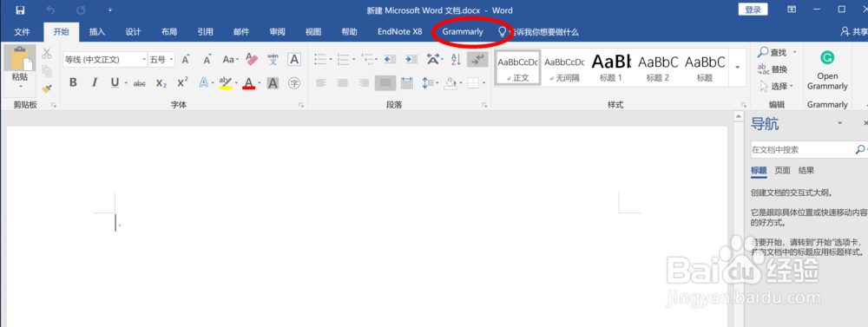
Task: Click the Cut scissors icon
Action: tap(47, 54)
